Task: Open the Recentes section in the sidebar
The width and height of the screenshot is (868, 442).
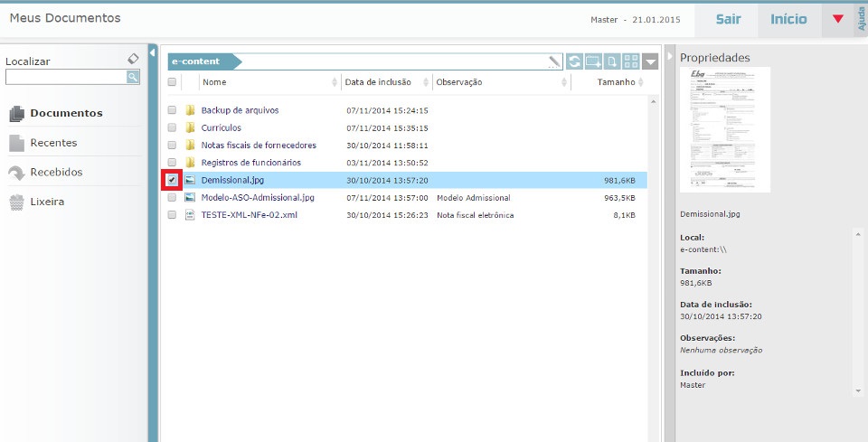Action: [x=53, y=143]
